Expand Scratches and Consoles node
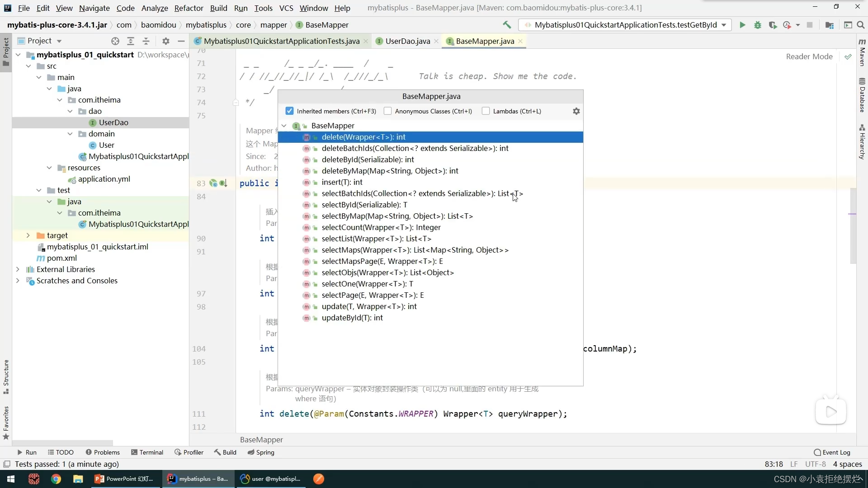 pyautogui.click(x=18, y=281)
